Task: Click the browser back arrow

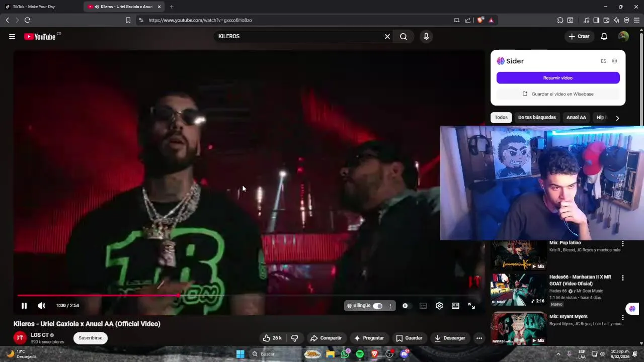Action: (7, 20)
